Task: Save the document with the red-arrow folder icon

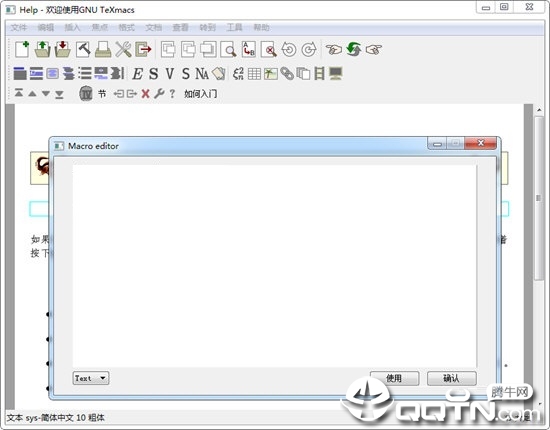Action: (x=63, y=49)
